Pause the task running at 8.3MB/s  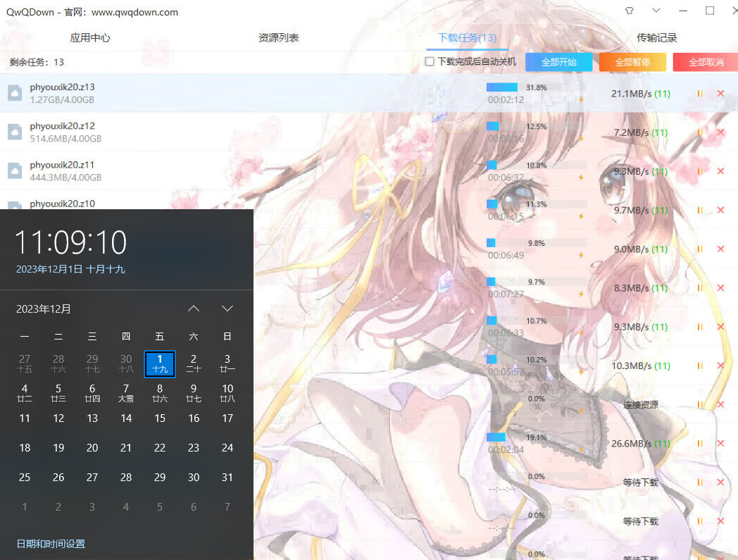700,288
